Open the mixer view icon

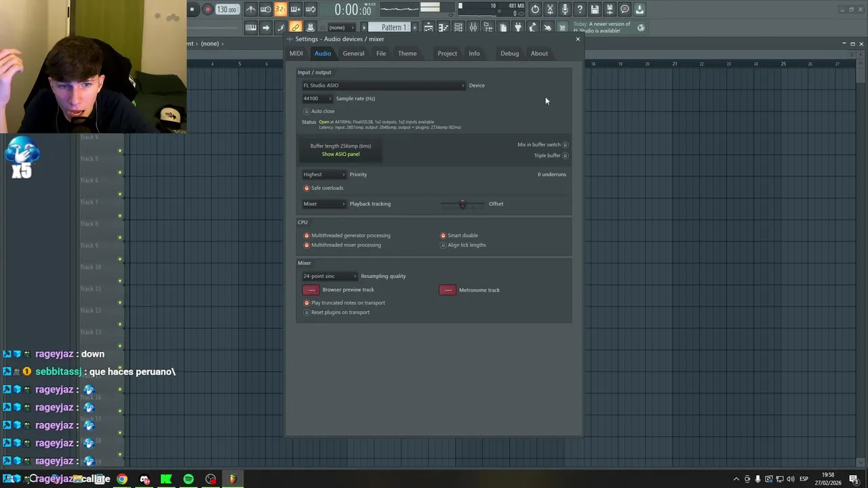(x=473, y=27)
